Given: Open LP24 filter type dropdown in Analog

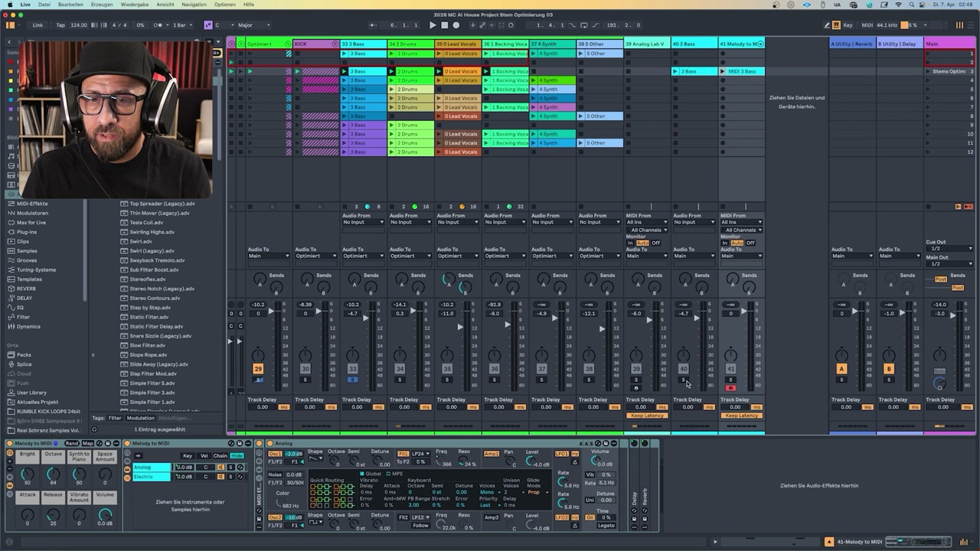Looking at the screenshot, I should (420, 454).
